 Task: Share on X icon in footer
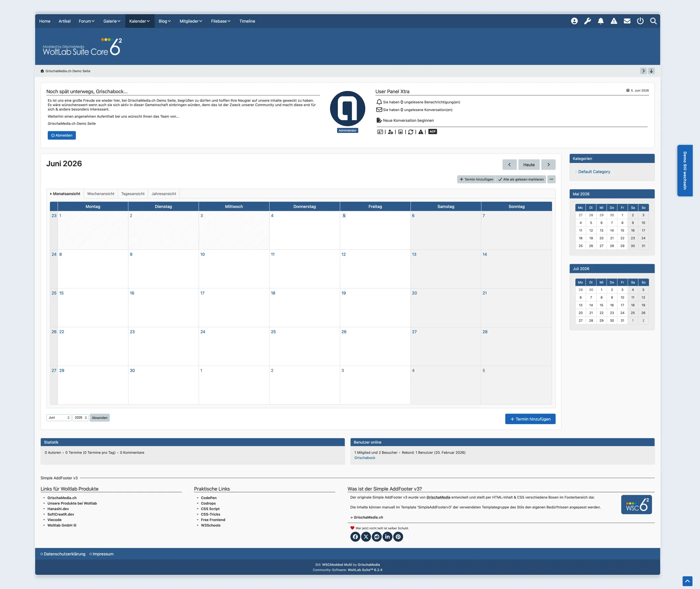pos(366,537)
